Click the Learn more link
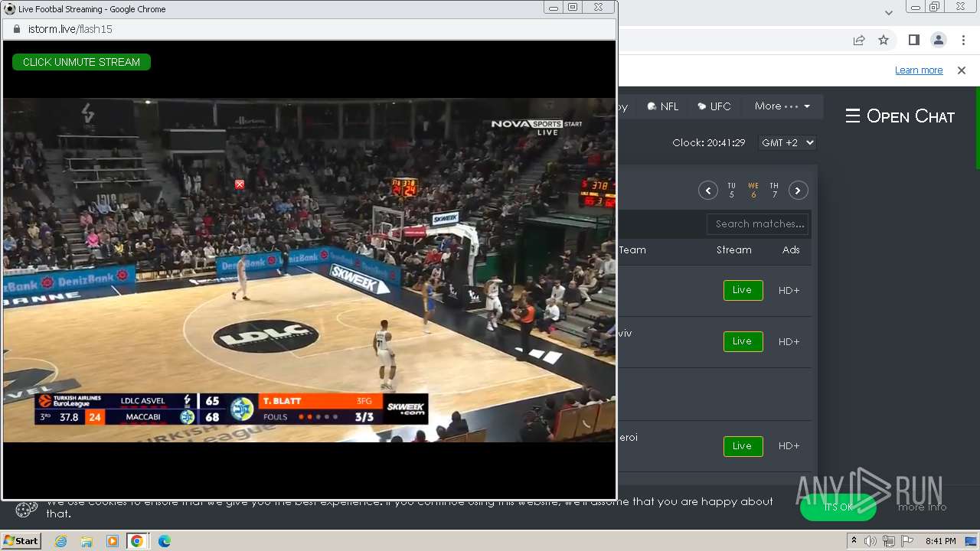 click(x=919, y=70)
